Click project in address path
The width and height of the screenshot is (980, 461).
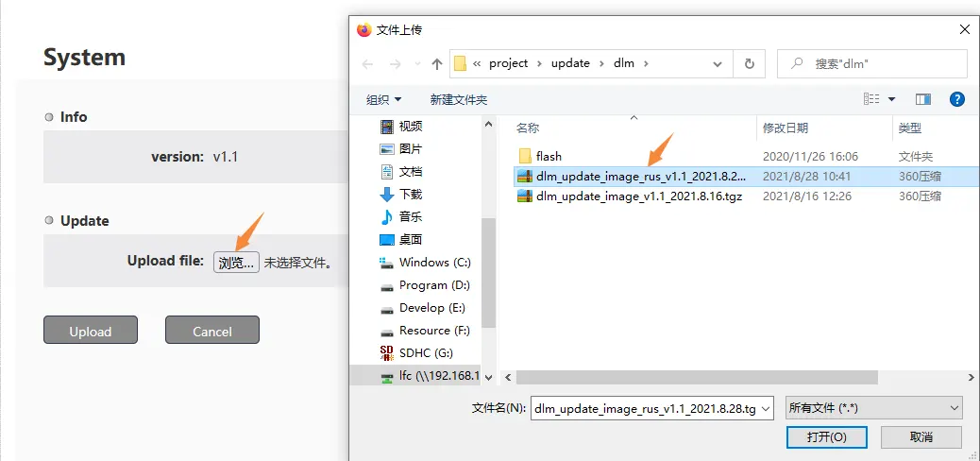509,63
